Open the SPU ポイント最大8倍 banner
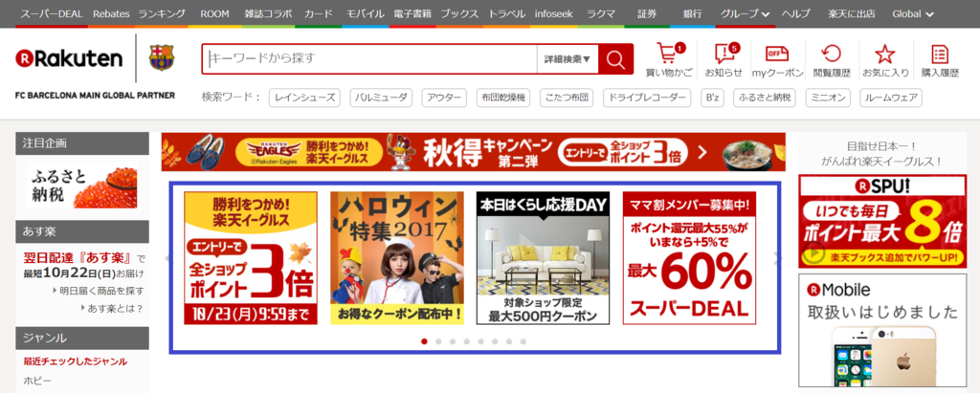This screenshot has height=393, width=980. click(881, 221)
